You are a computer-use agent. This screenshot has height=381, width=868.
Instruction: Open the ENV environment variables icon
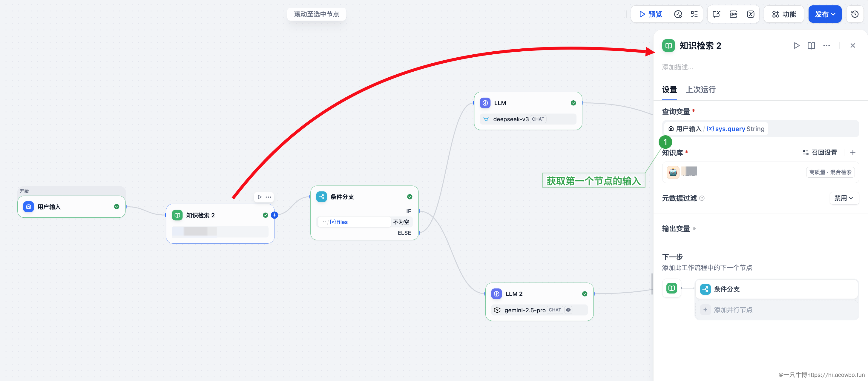pos(733,14)
